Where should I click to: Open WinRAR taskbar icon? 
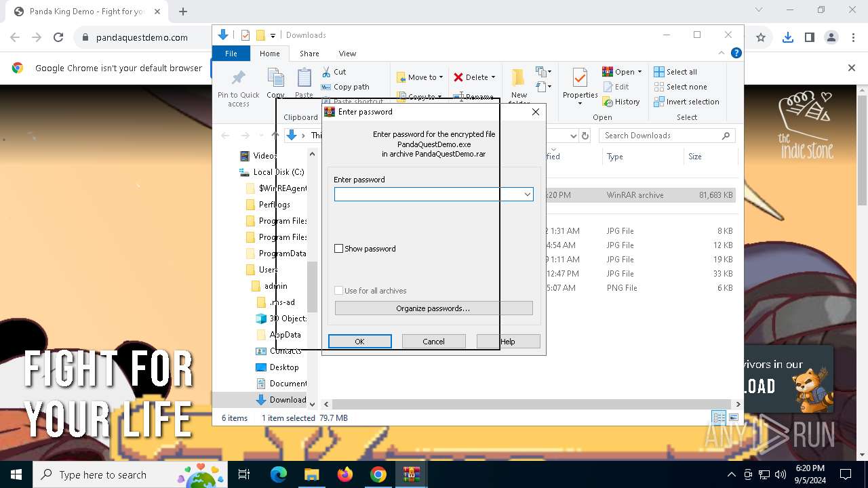click(x=411, y=474)
